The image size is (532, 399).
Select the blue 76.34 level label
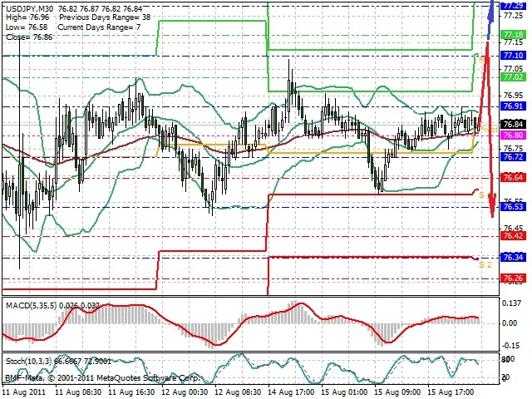click(x=513, y=258)
